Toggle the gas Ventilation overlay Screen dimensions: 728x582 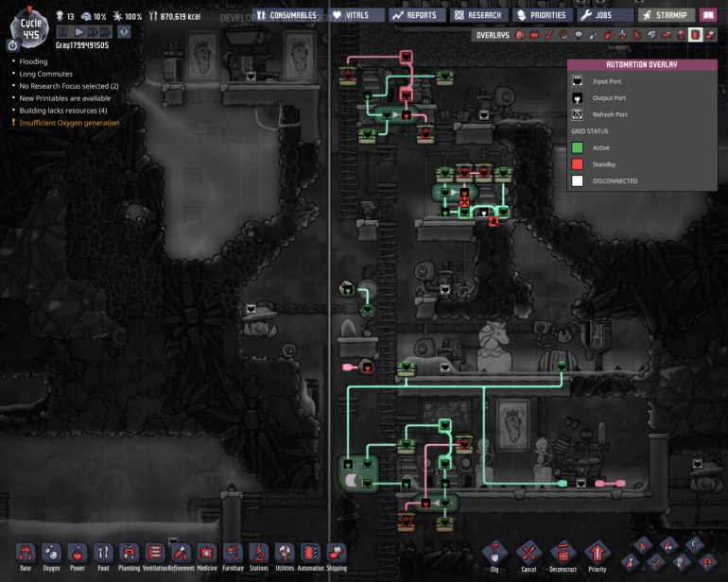pyautogui.click(x=608, y=35)
